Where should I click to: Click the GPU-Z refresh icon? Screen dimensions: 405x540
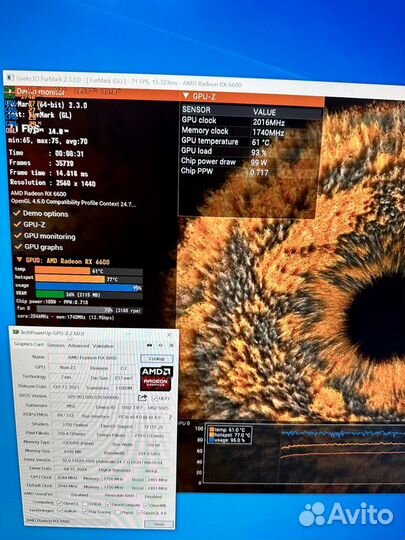coord(161,345)
